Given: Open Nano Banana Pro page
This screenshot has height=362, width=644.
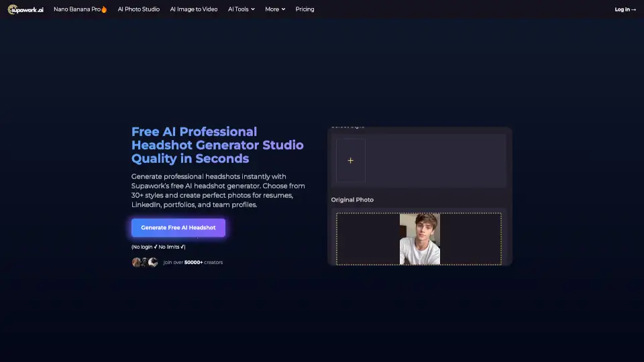Looking at the screenshot, I should (x=80, y=9).
